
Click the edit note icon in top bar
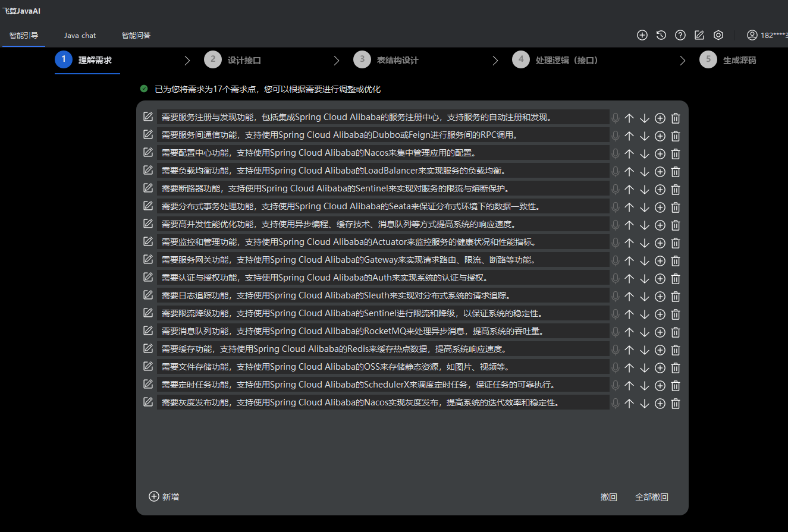(x=699, y=35)
